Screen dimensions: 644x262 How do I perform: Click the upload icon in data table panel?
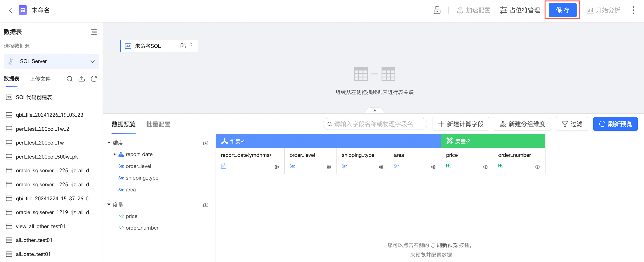82,79
